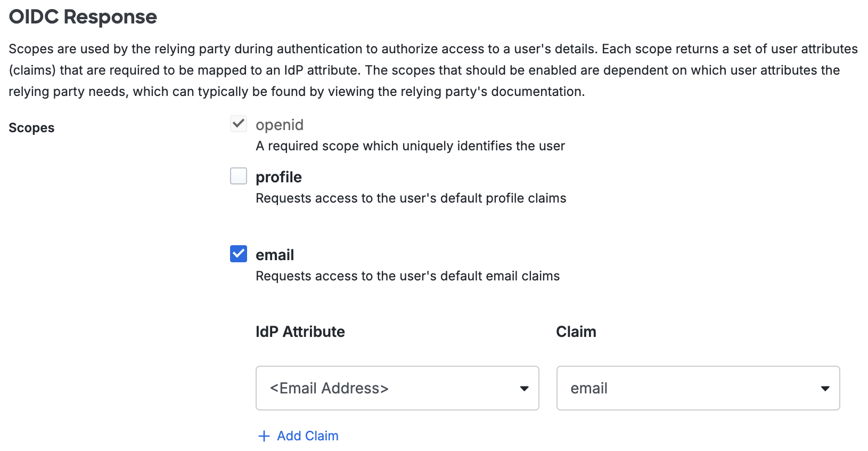
Task: Open the Claim dropdown showing email
Action: tap(698, 388)
